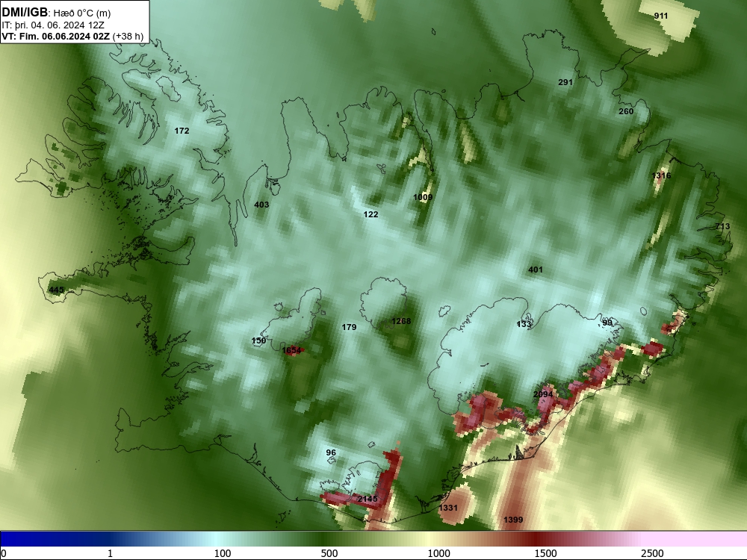Click the 260 height value on the map

626,111
